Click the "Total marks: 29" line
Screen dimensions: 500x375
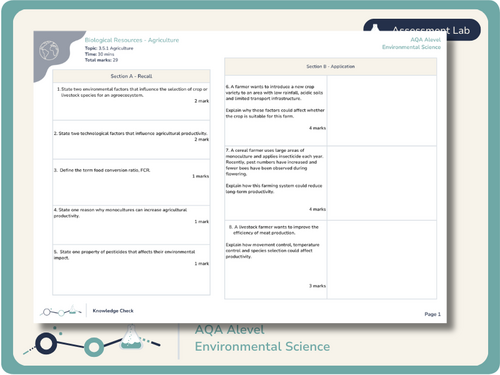(101, 60)
